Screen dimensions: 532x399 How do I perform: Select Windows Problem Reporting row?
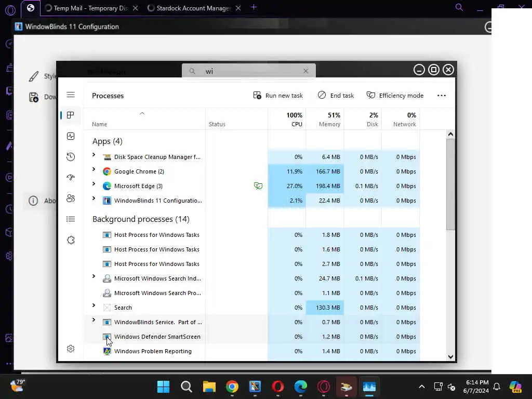[251, 351]
